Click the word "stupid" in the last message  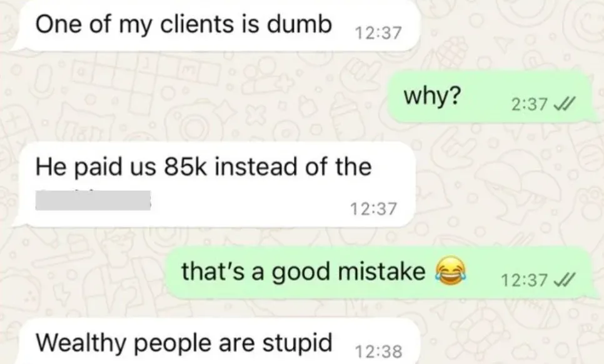pyautogui.click(x=297, y=343)
